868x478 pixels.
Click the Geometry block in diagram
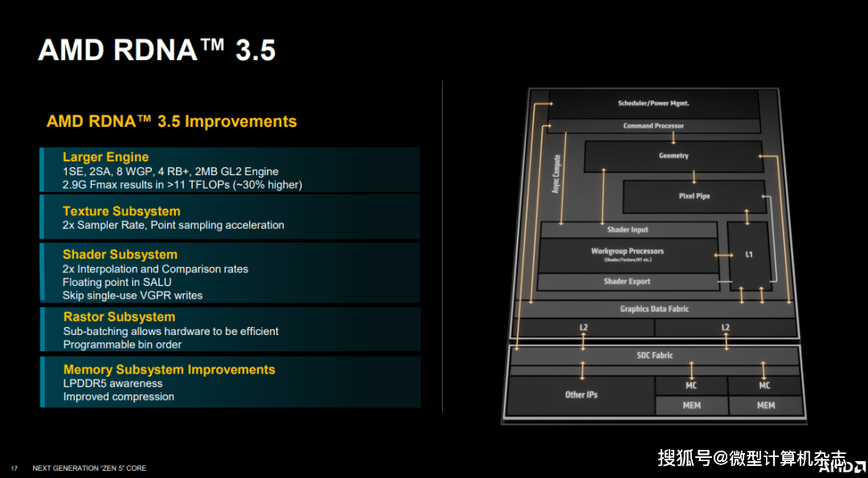674,156
